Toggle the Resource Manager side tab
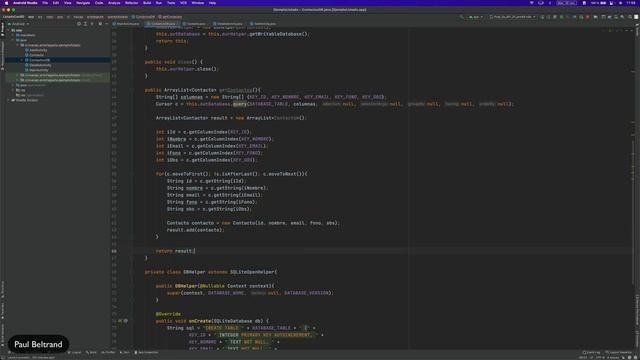The height and width of the screenshot is (360, 640). pyautogui.click(x=2, y=55)
